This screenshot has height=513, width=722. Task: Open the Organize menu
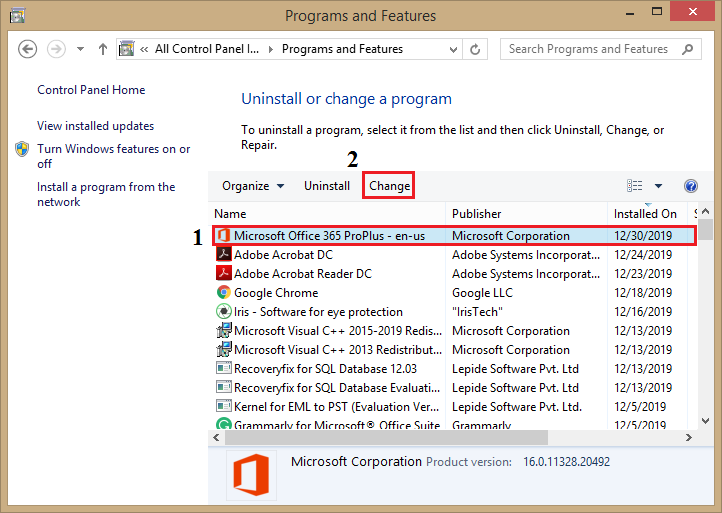(x=253, y=186)
